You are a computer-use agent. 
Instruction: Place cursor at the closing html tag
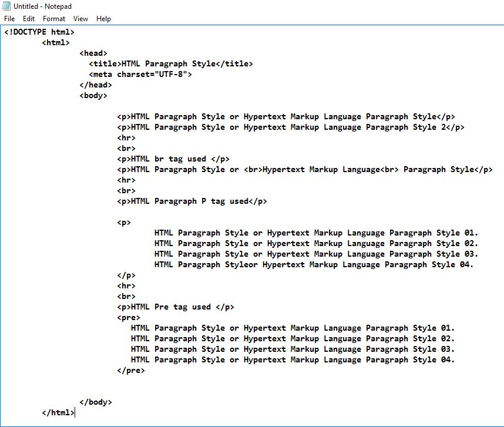pos(56,412)
